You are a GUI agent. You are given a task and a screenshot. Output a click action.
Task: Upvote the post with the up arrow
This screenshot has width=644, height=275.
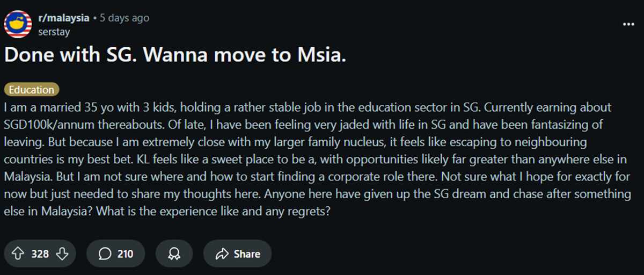coord(18,254)
